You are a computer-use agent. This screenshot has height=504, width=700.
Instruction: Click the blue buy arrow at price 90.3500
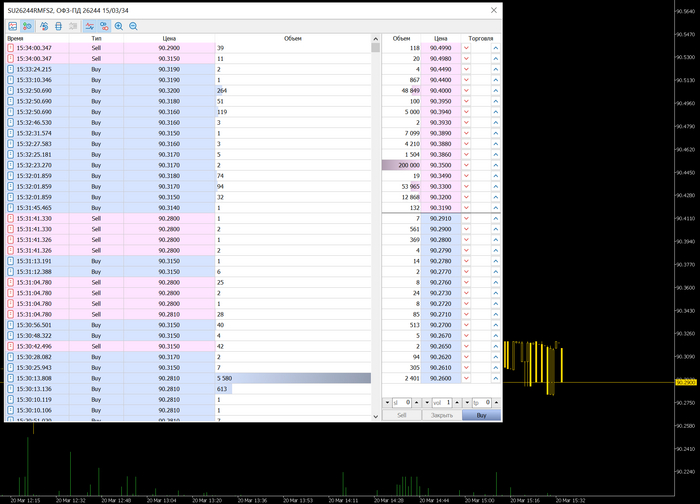point(496,165)
